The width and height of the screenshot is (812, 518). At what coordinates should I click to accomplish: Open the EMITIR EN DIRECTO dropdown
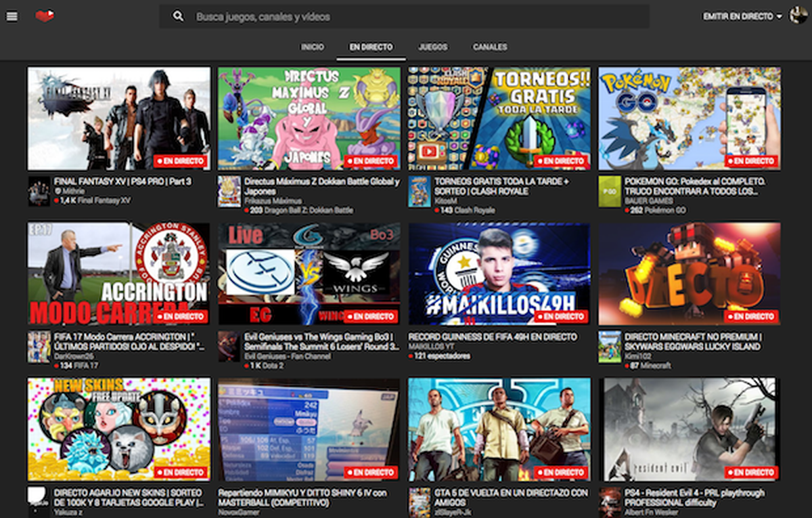738,16
